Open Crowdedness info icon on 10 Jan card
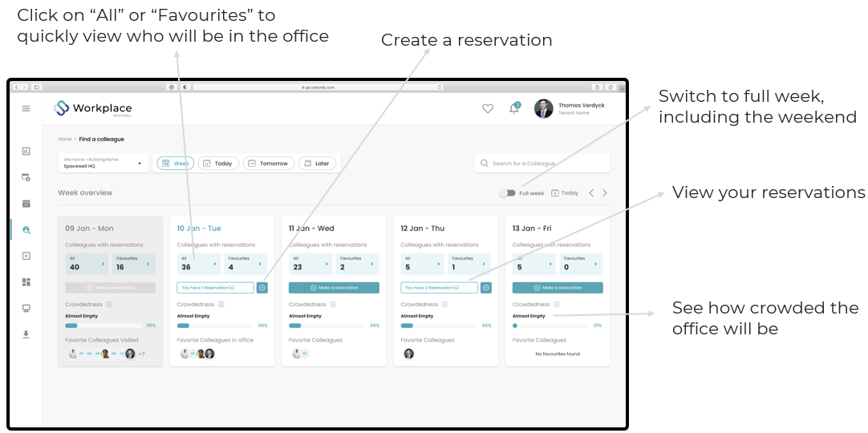The height and width of the screenshot is (433, 868). 221,304
